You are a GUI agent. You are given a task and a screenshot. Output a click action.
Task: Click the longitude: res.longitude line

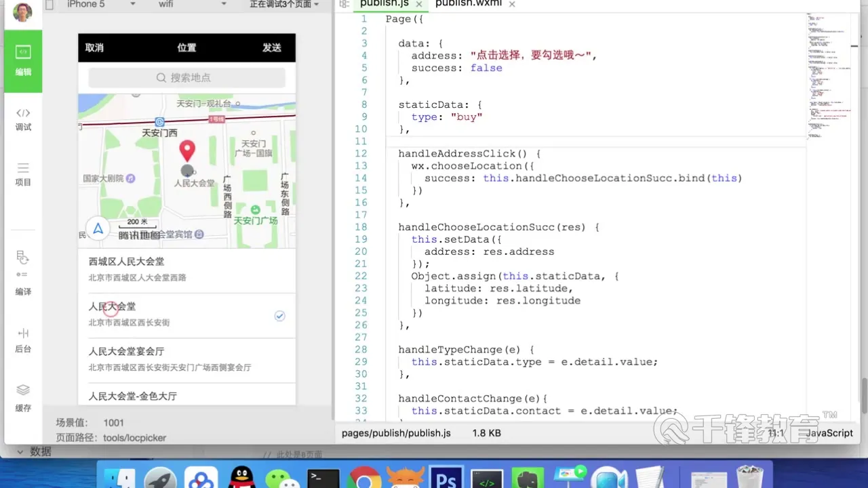tap(502, 300)
